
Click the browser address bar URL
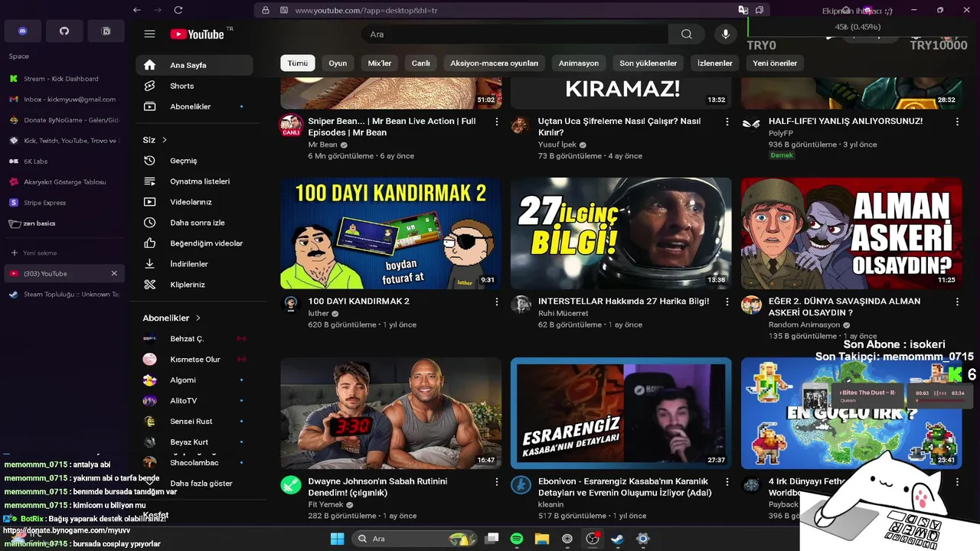[x=367, y=10]
